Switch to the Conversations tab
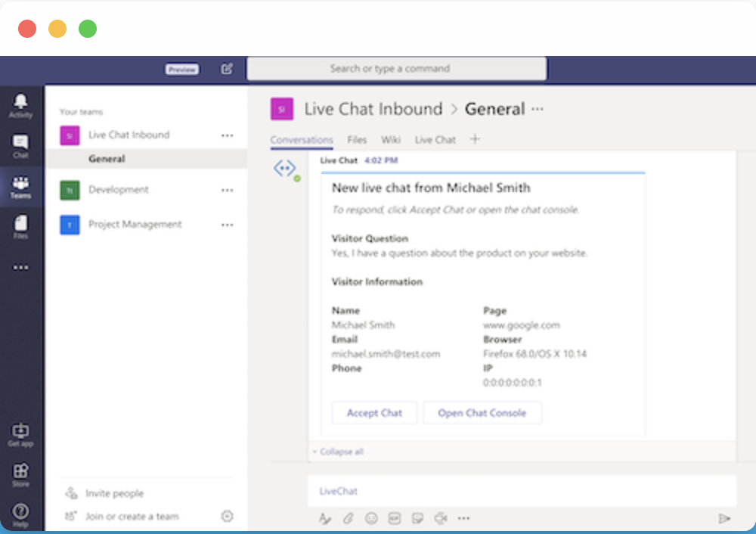Image resolution: width=756 pixels, height=534 pixels. (302, 140)
